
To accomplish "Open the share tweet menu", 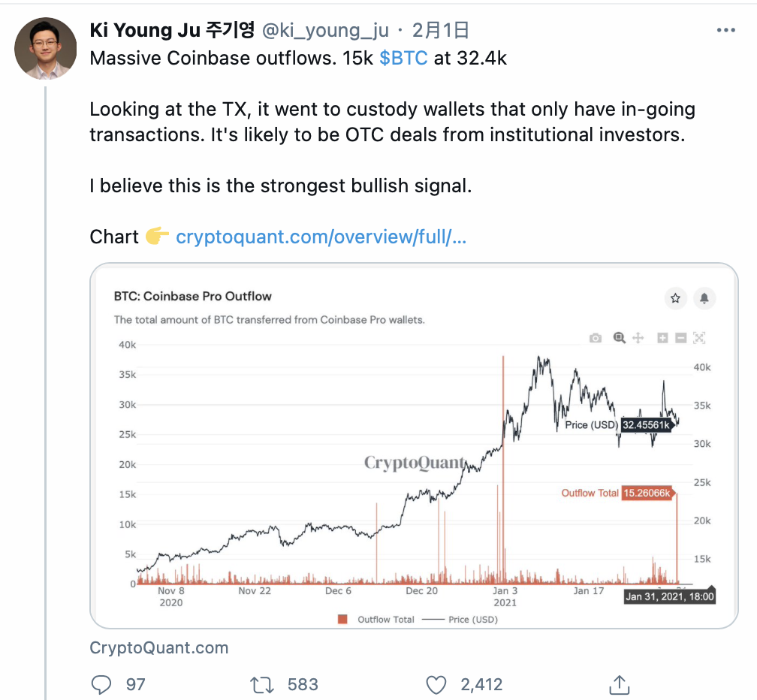I will pyautogui.click(x=619, y=684).
